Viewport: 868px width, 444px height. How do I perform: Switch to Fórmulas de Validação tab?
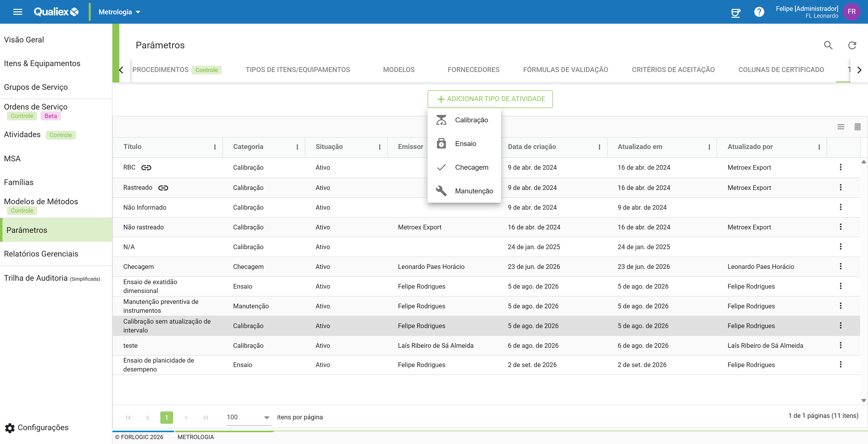point(565,70)
